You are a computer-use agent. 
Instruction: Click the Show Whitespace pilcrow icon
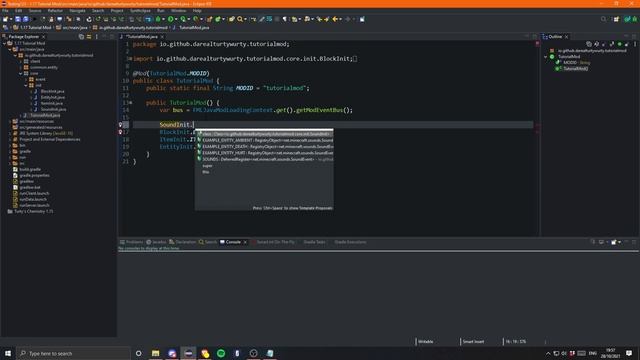(x=284, y=19)
